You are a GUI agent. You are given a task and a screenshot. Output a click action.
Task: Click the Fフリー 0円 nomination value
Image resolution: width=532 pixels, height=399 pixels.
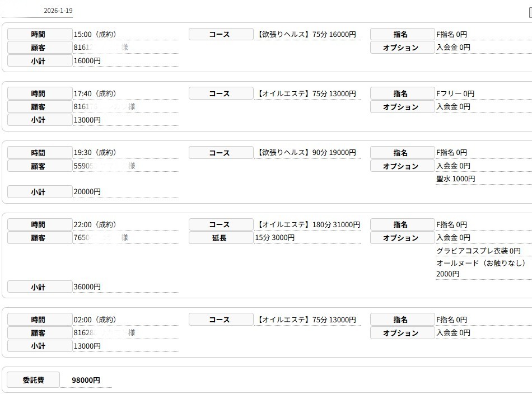[x=455, y=93]
